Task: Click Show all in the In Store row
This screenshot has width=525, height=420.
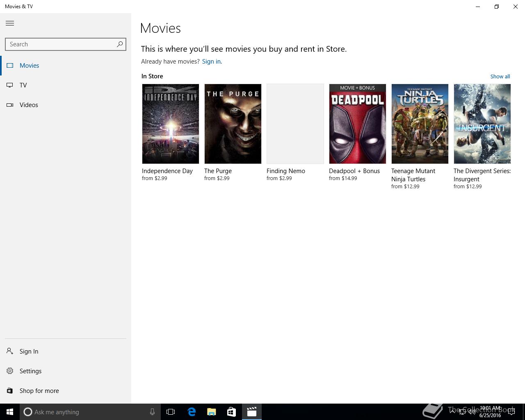Action: click(500, 77)
